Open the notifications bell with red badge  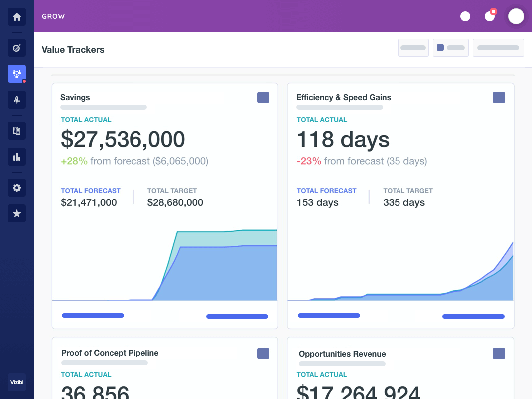tap(490, 16)
